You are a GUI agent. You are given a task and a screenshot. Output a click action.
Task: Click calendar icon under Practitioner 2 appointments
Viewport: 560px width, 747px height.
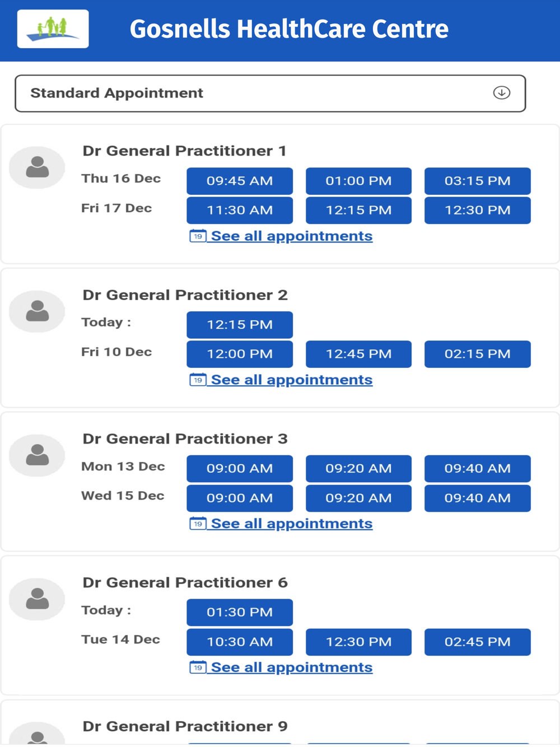click(x=198, y=380)
